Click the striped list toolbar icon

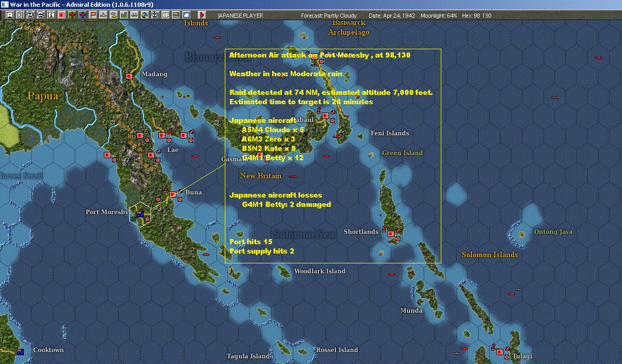coord(175,15)
